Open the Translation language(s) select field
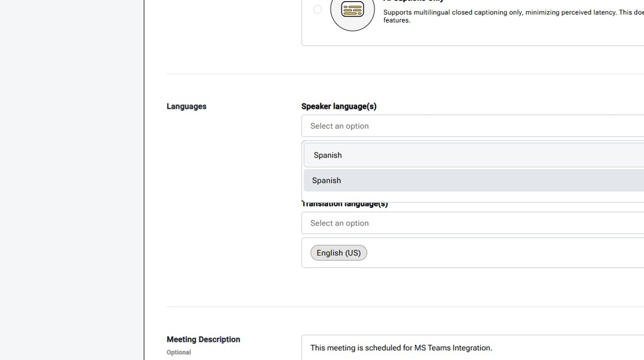 pos(473,223)
